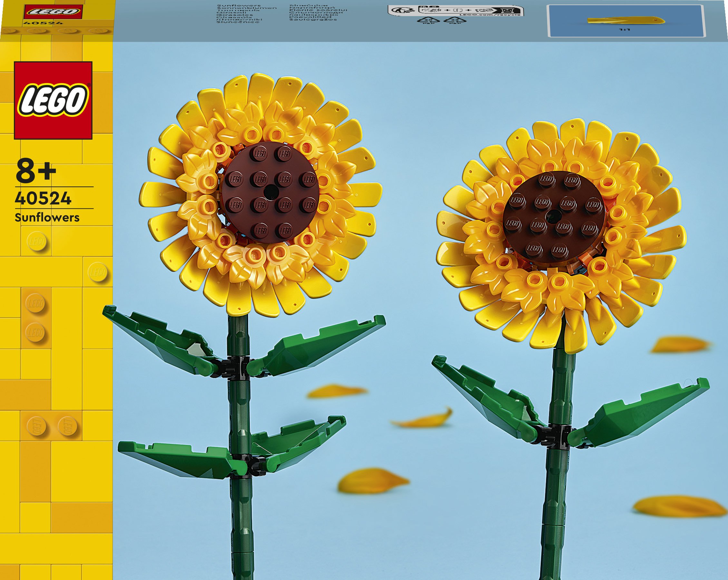Click the paper recycling triangle marked 20 PAP
The width and height of the screenshot is (728, 580).
click(x=429, y=21)
